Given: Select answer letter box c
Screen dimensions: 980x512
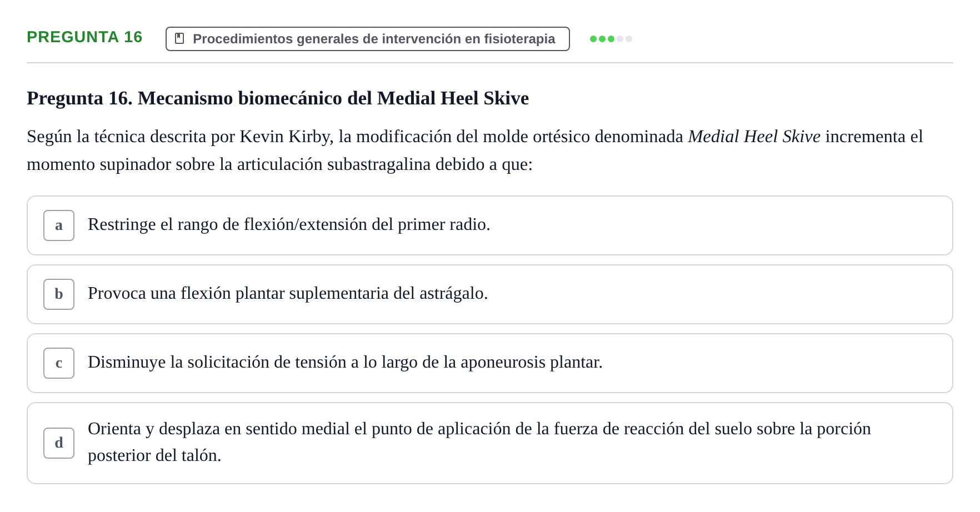Looking at the screenshot, I should [59, 363].
